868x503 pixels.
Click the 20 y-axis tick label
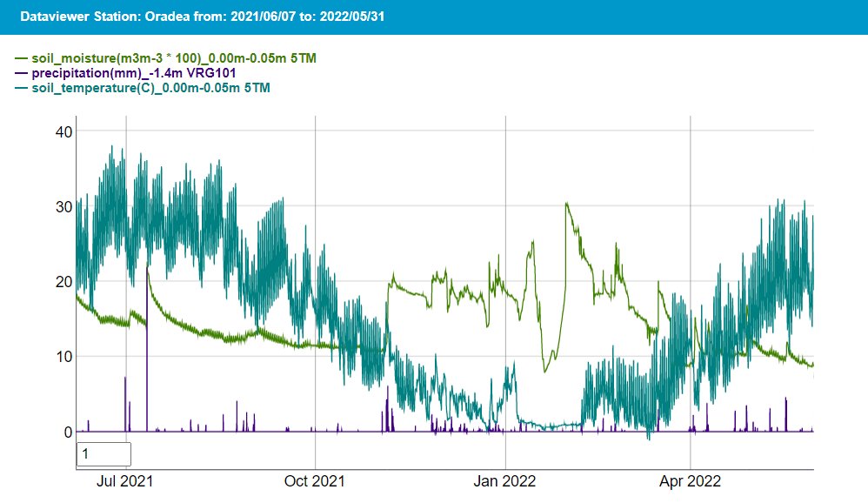click(64, 281)
